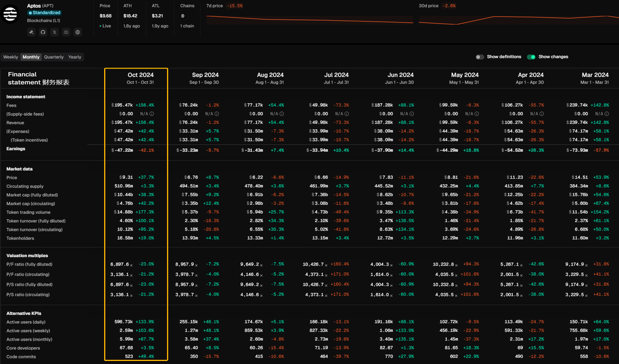Switch to the Yearly tab
Image resolution: width=619 pixels, height=364 pixels.
(x=75, y=57)
